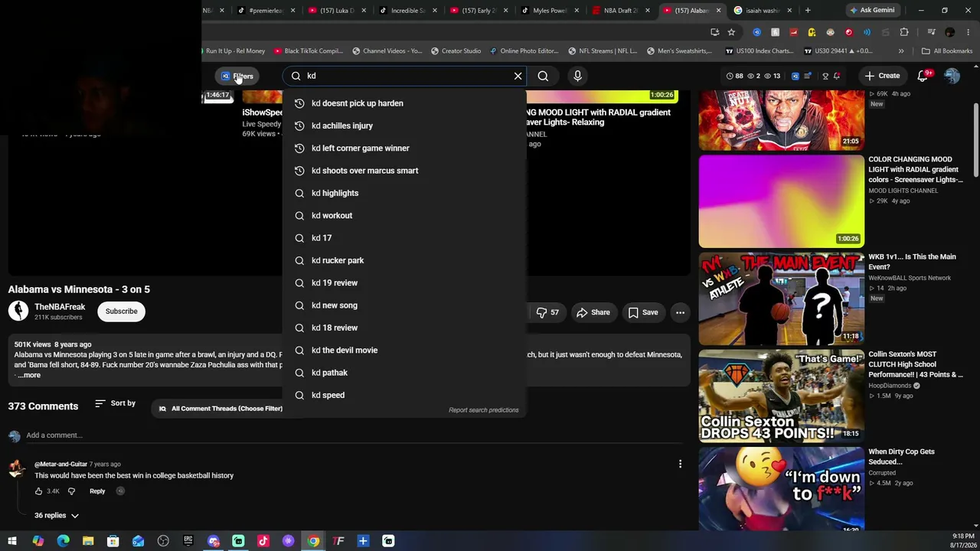This screenshot has height=551, width=980.
Task: Select suggestion "kd achilles injury"
Action: tap(404, 126)
